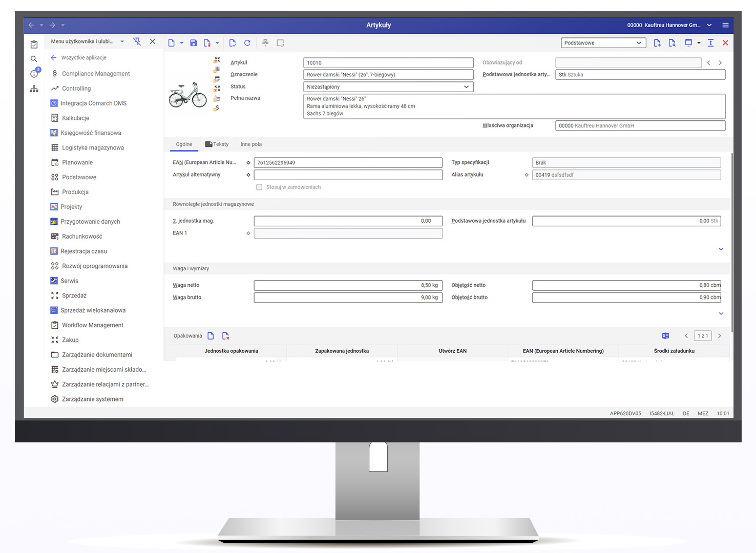Image resolution: width=756 pixels, height=553 pixels.
Task: Click the search-document icon near Podstawowe
Action: point(672,43)
